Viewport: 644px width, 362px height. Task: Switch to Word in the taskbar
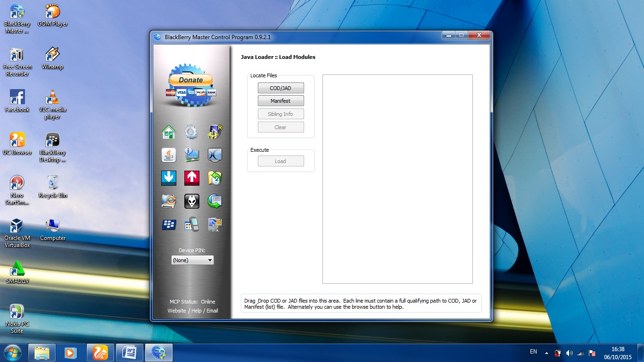coord(130,353)
